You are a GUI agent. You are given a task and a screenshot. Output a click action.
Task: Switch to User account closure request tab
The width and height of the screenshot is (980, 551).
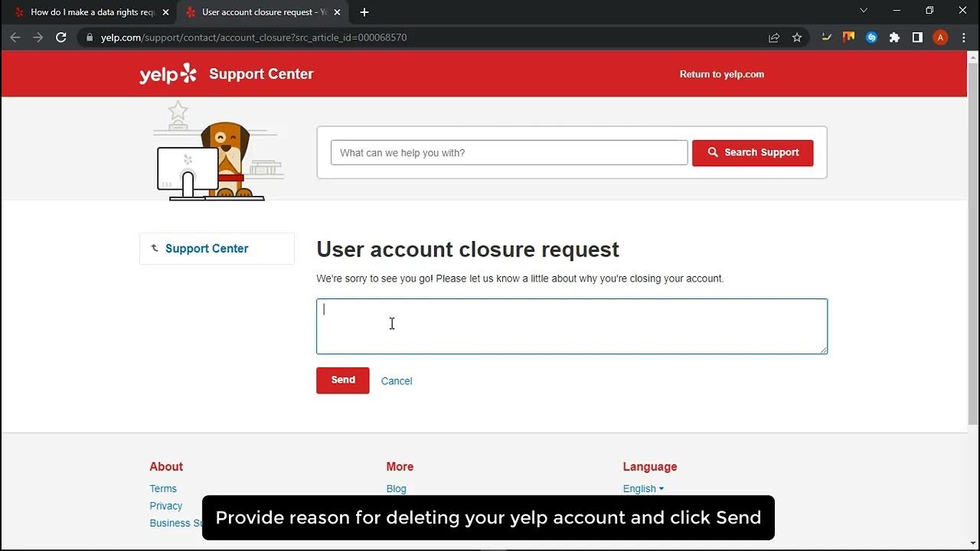263,12
